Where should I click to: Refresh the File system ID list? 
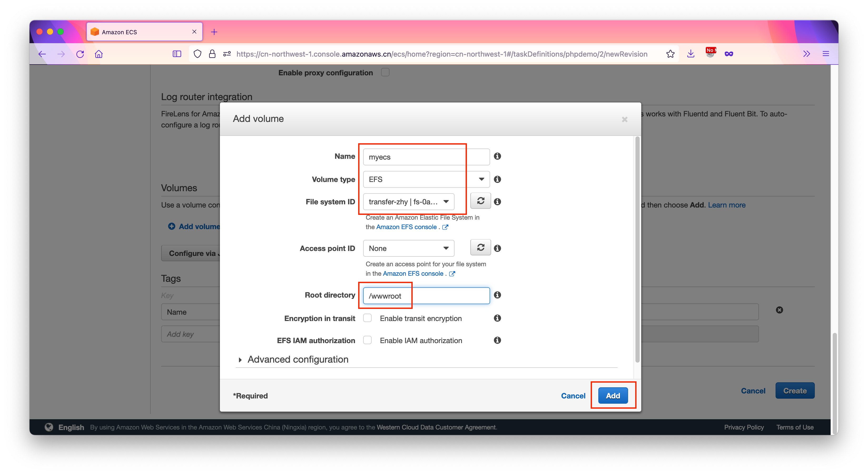[481, 201]
